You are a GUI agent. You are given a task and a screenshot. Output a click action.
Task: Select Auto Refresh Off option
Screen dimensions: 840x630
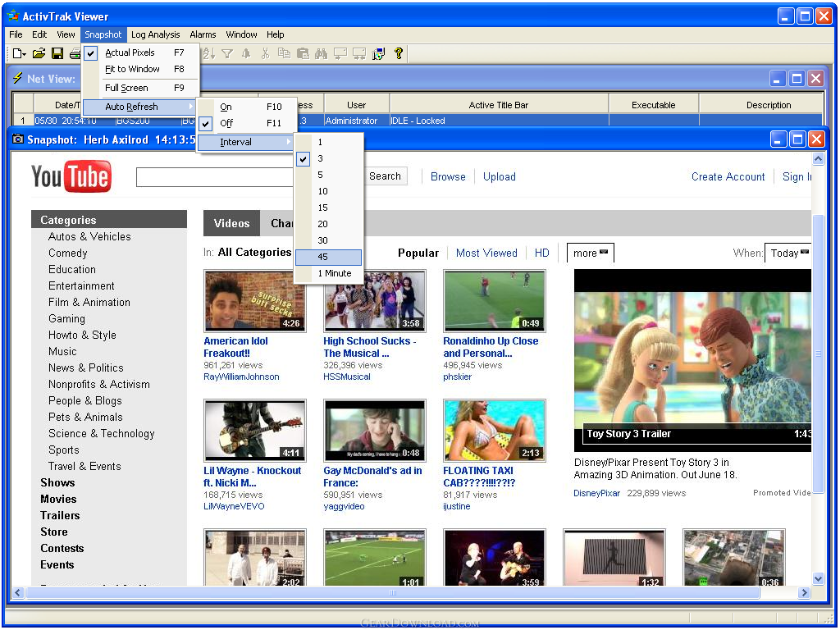(x=247, y=123)
